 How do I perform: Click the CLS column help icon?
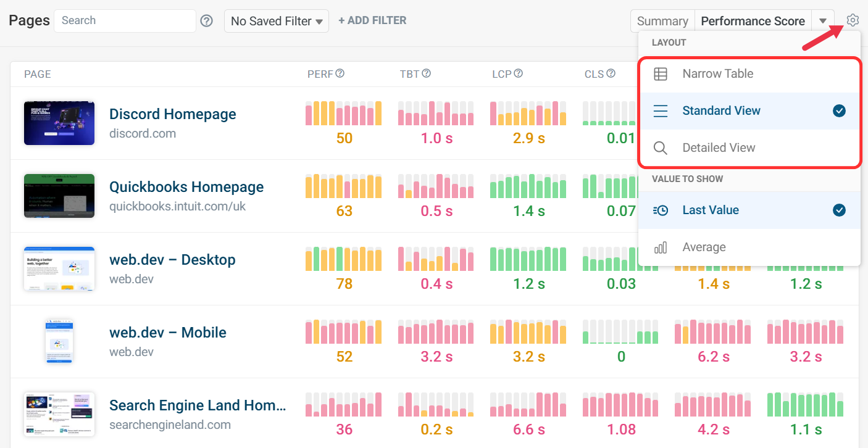pyautogui.click(x=611, y=73)
